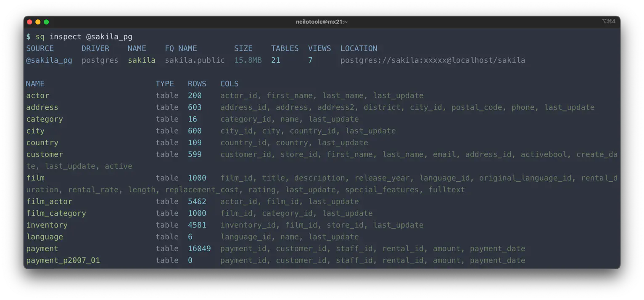
Task: Click 'language_id, name, last_update' columns text
Action: (x=290, y=237)
